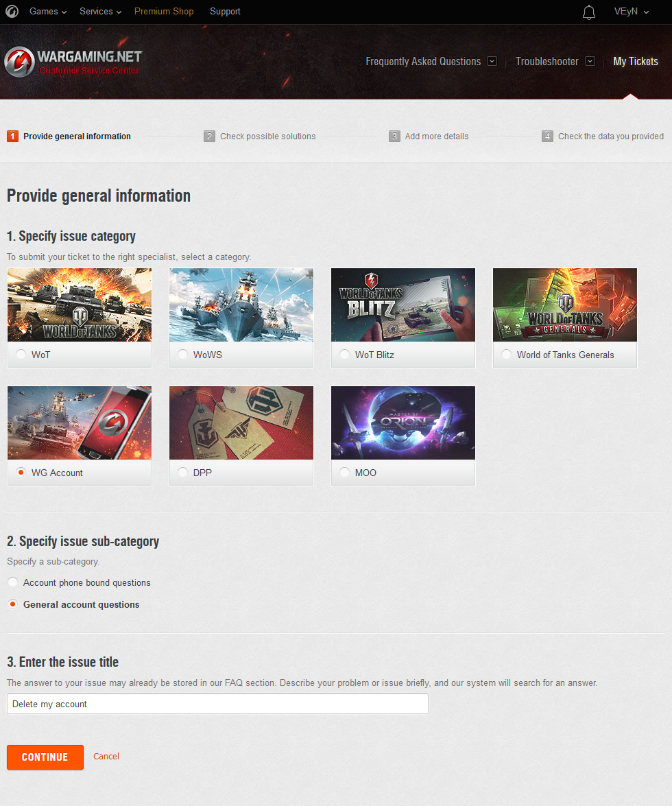Select the DPP radio button
672x806 pixels.
[183, 473]
